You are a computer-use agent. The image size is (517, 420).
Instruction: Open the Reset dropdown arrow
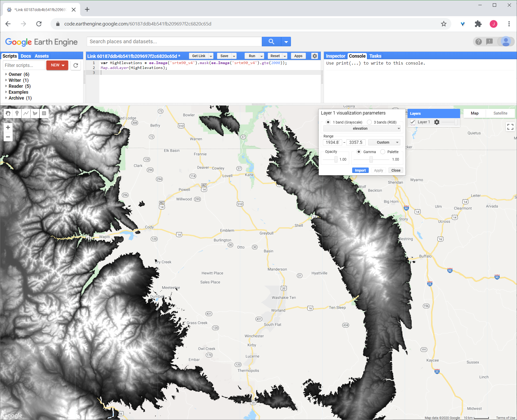pyautogui.click(x=285, y=56)
